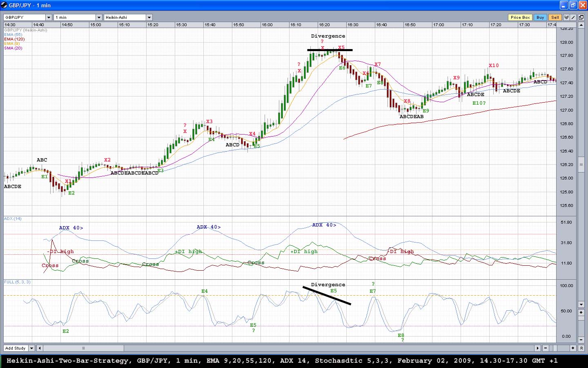Click the SMA (20) legend label

(13, 48)
